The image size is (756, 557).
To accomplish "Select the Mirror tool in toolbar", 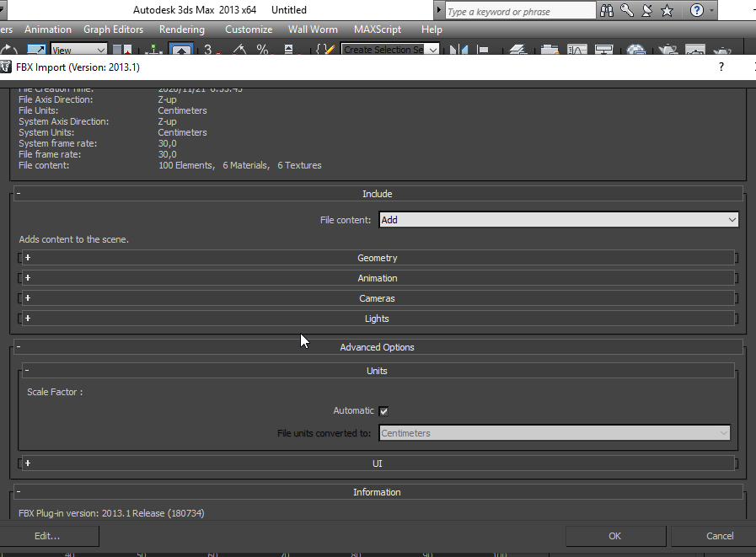I will (x=458, y=50).
